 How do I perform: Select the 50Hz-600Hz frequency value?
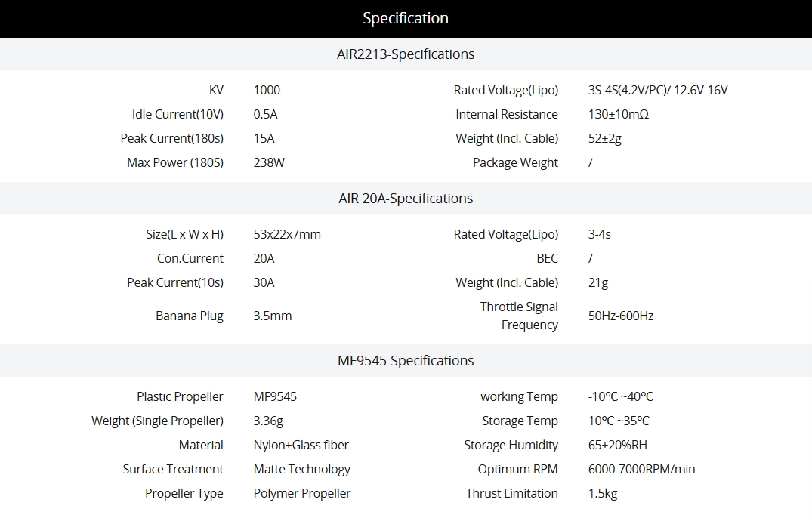(620, 316)
